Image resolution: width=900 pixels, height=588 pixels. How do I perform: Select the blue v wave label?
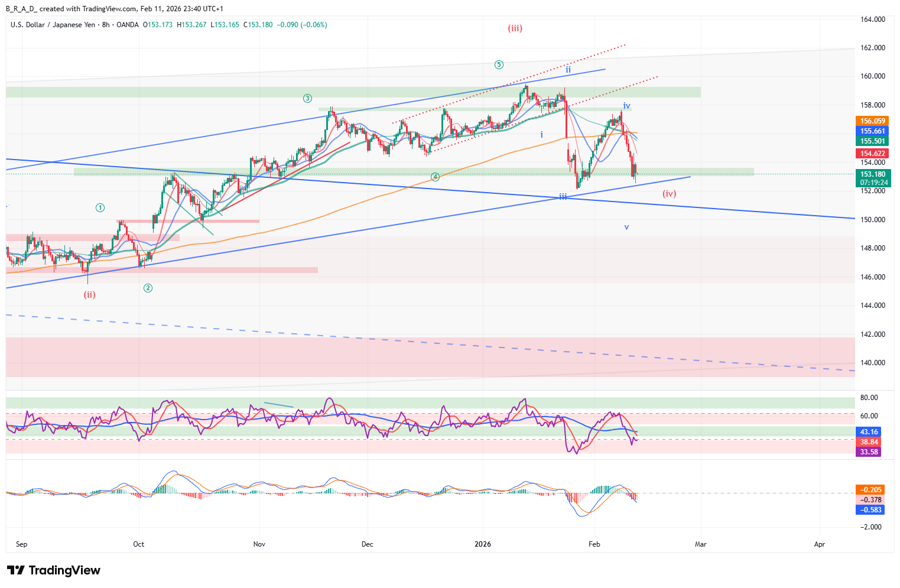[x=626, y=227]
